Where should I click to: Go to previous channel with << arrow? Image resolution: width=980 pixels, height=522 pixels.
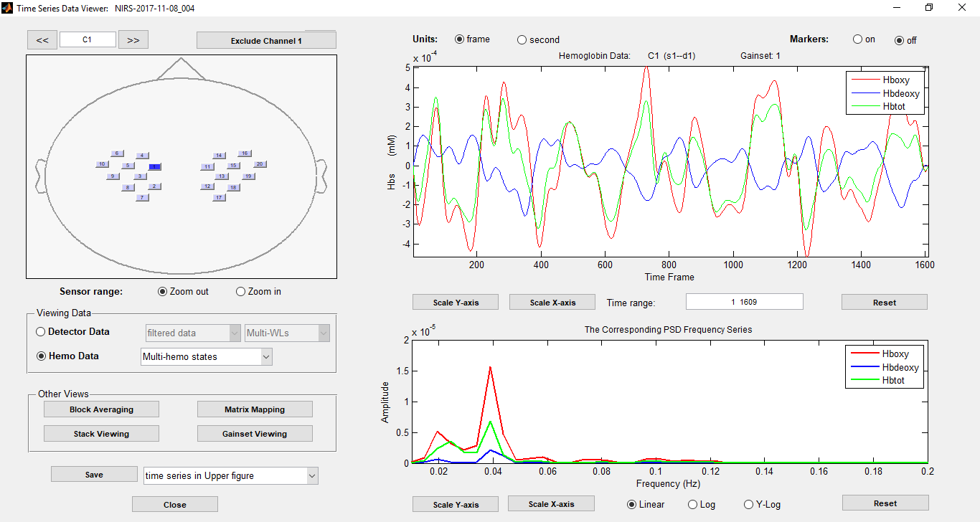[42, 39]
